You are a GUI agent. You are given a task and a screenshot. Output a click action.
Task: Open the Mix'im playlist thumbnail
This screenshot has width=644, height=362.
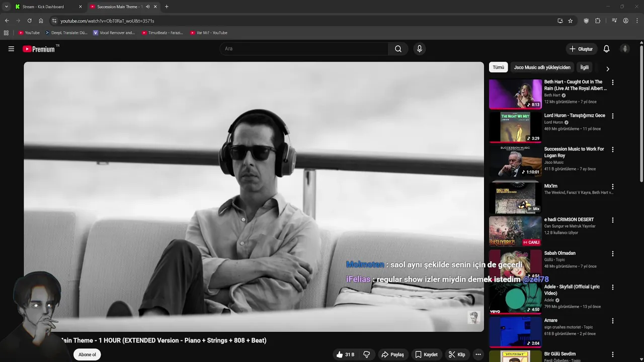click(515, 198)
